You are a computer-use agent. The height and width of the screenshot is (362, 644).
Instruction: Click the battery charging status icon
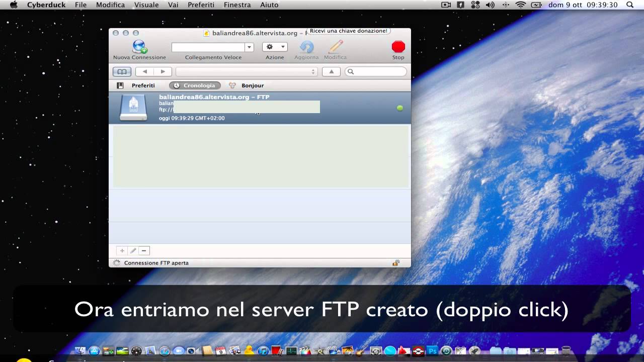coord(536,5)
